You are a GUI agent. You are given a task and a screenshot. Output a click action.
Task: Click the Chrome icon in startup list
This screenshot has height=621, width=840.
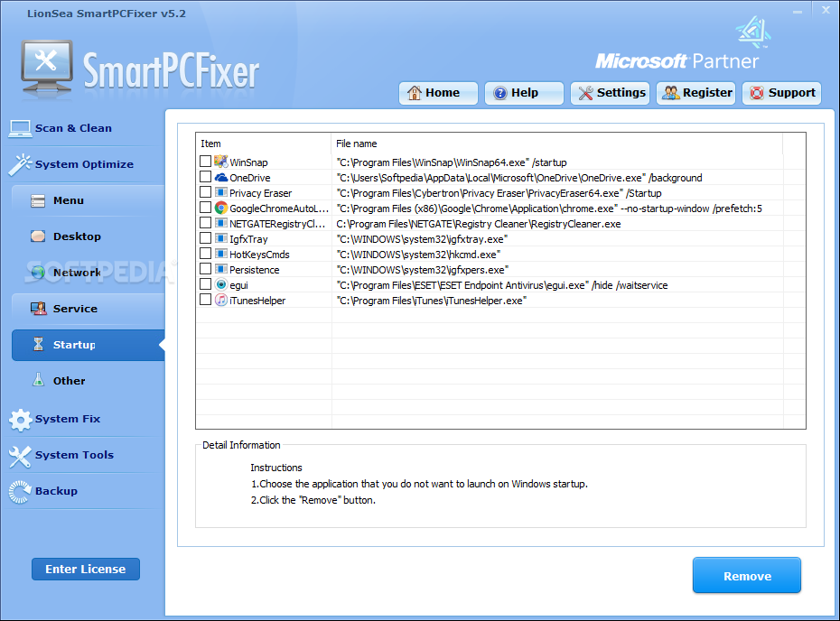coord(220,208)
